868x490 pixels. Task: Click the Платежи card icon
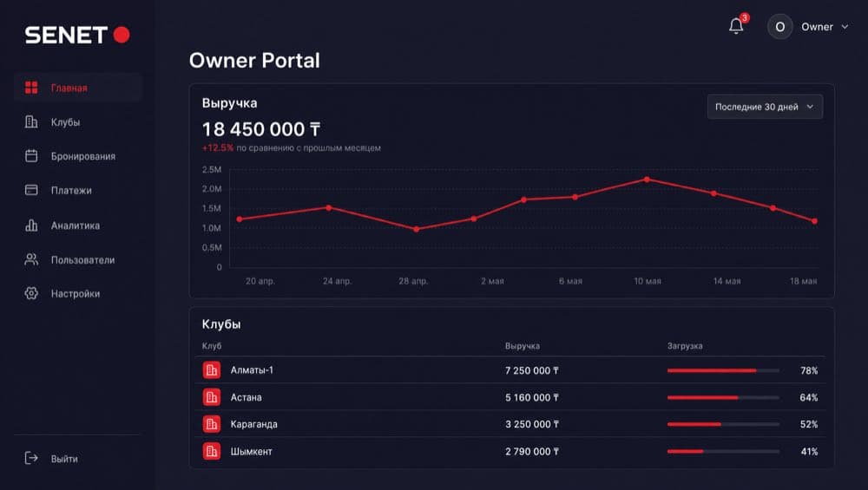coord(31,190)
